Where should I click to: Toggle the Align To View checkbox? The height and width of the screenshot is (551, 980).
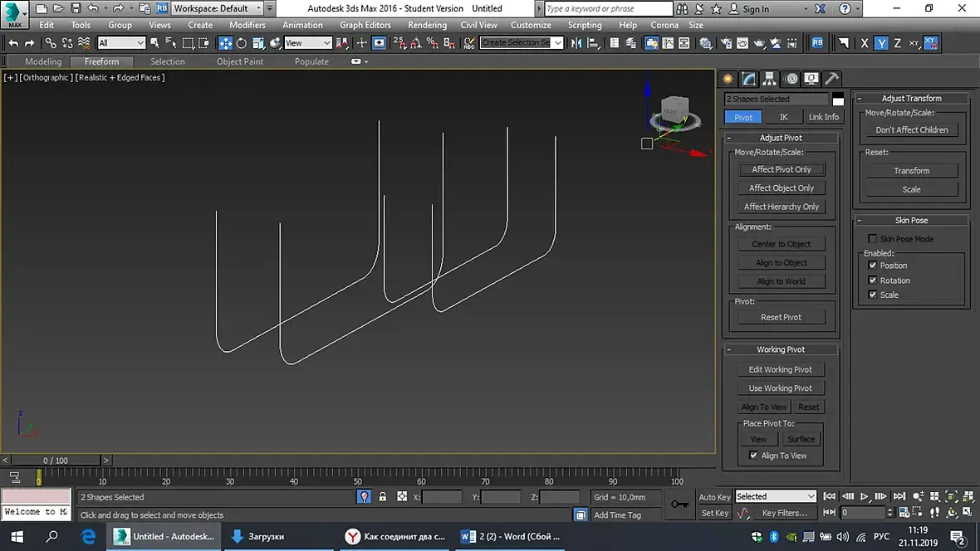pyautogui.click(x=753, y=456)
